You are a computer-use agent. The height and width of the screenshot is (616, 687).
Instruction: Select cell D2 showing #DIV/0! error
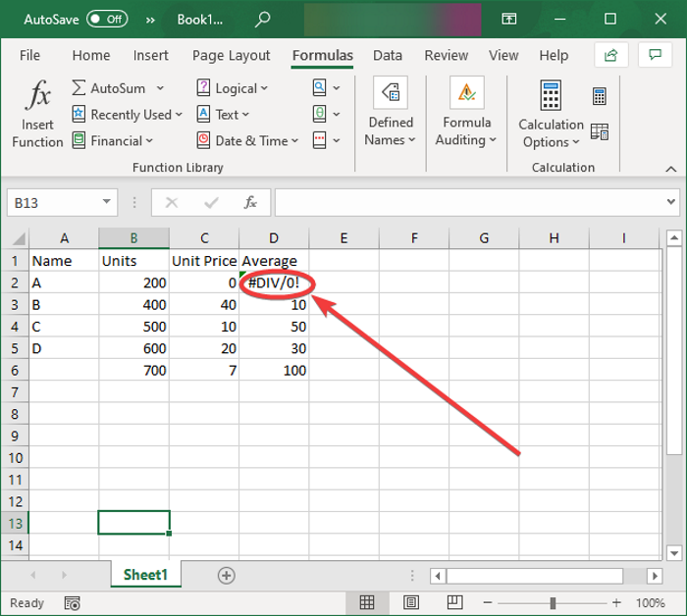tap(274, 282)
